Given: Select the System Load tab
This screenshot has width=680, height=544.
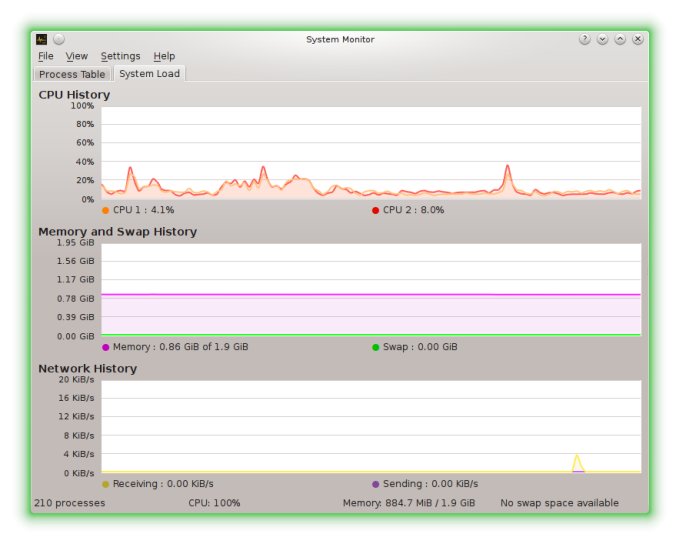Looking at the screenshot, I should pos(150,74).
